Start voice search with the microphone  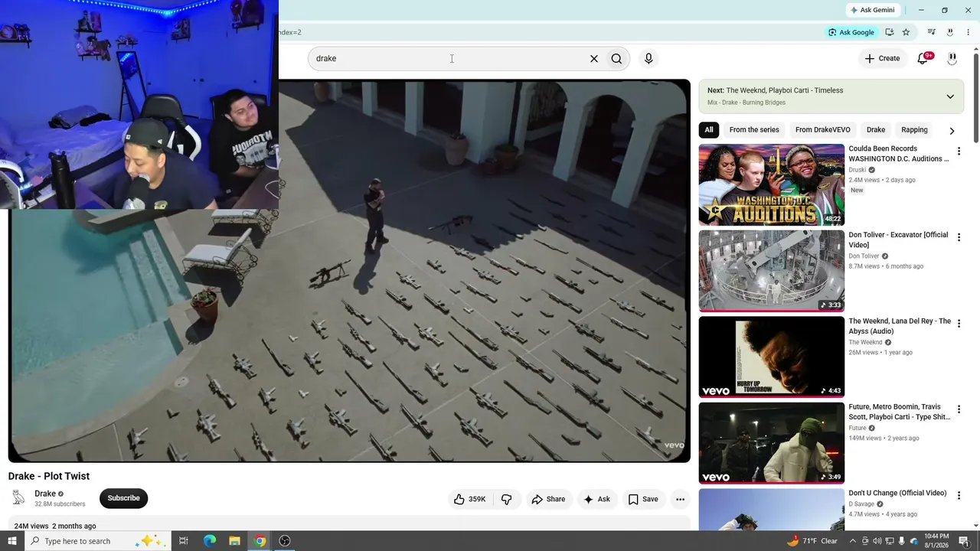point(648,58)
